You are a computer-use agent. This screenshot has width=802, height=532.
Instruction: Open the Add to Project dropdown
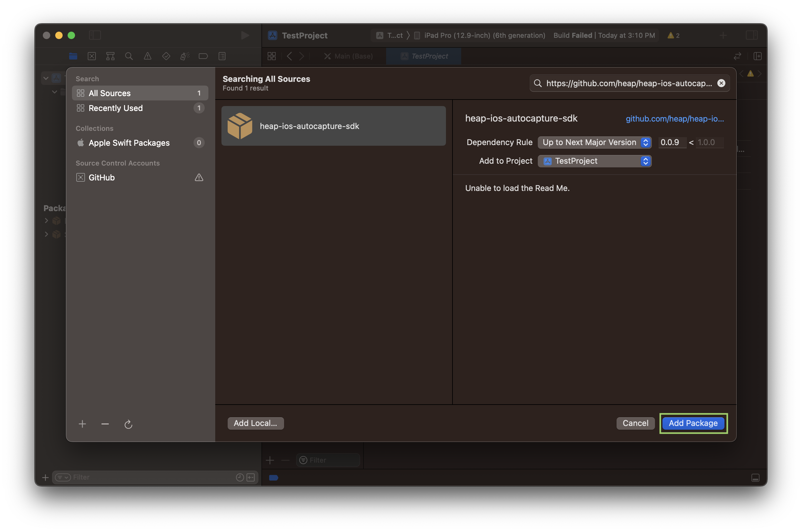(x=594, y=161)
